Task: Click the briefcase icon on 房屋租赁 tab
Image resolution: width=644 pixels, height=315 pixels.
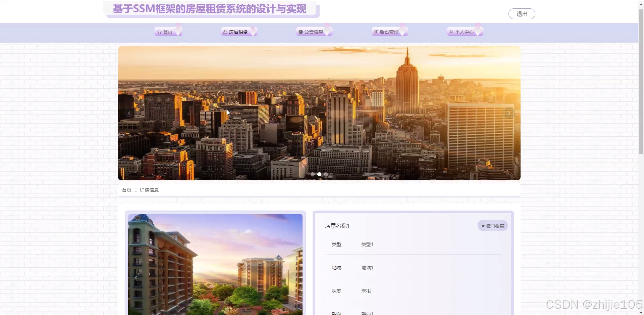Action: tap(225, 32)
